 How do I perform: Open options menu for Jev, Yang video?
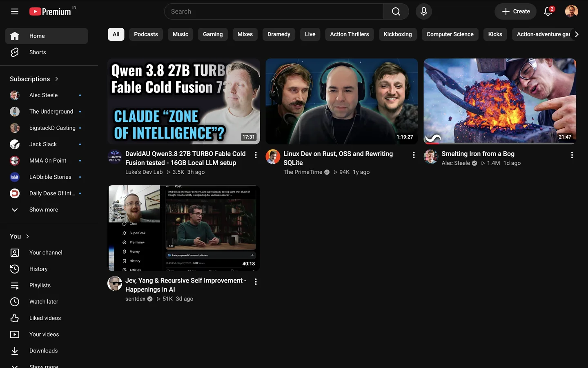pos(256,282)
